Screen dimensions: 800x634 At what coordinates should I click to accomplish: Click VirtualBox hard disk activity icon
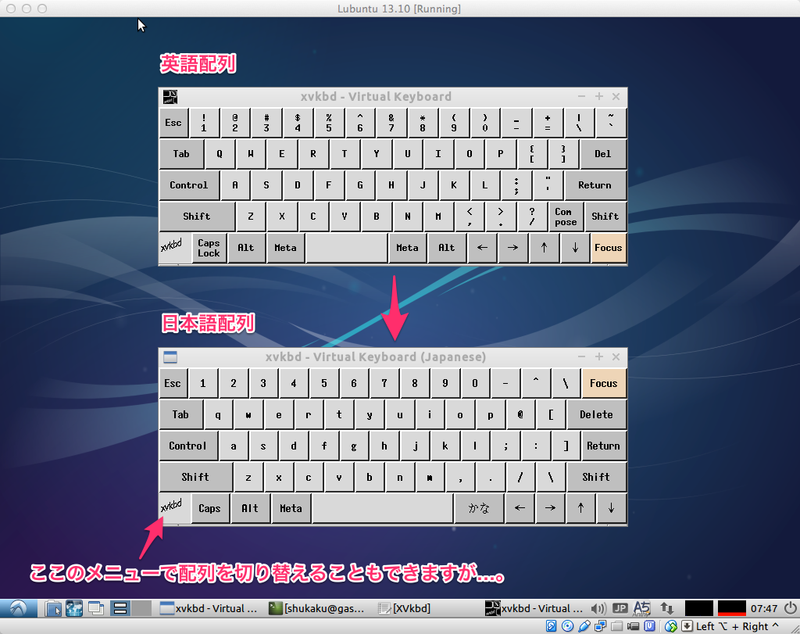[552, 626]
